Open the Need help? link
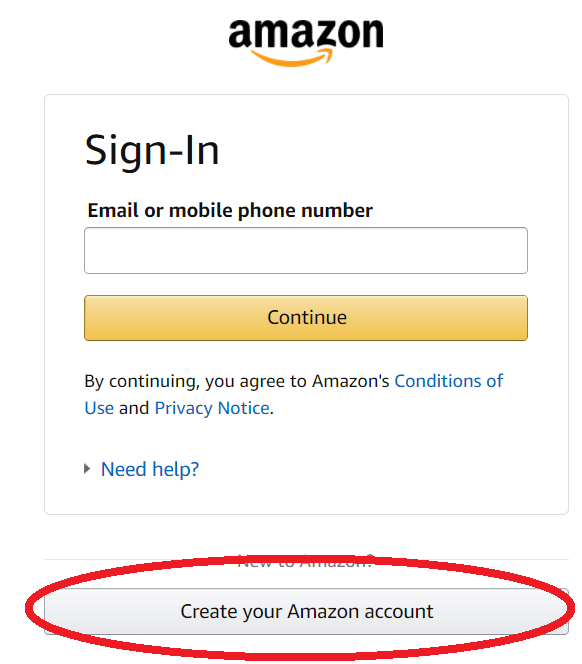This screenshot has height=664, width=582. (x=150, y=469)
